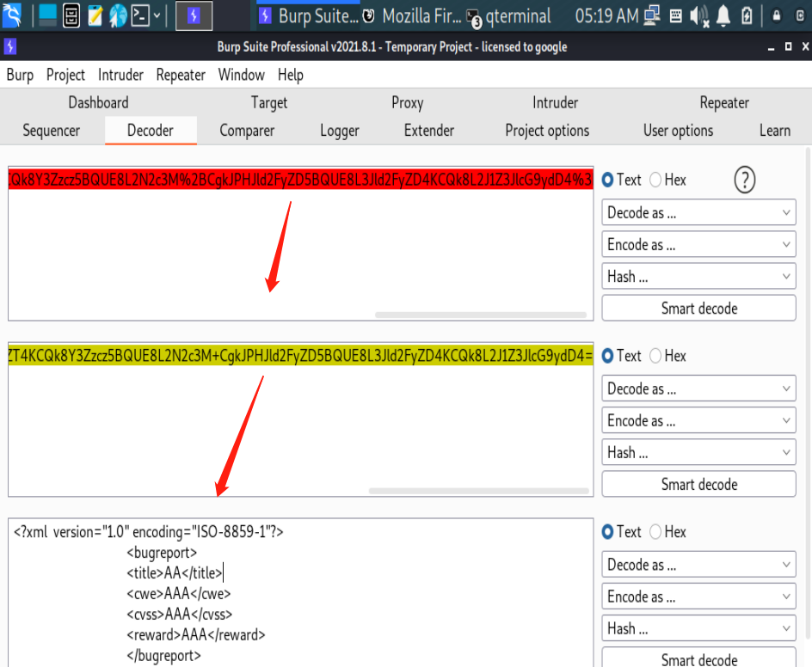Viewport: 812px width, 667px height.
Task: Open the Repeater menu
Action: click(181, 75)
